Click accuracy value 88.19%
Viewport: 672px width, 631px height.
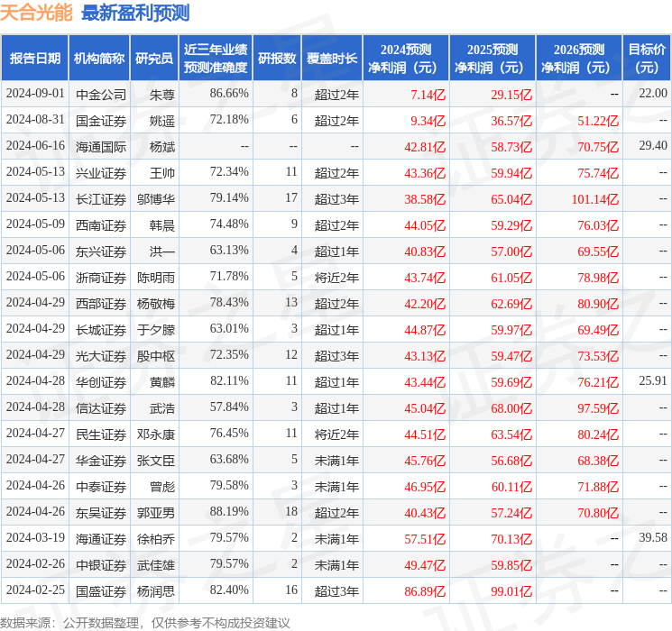pyautogui.click(x=229, y=511)
